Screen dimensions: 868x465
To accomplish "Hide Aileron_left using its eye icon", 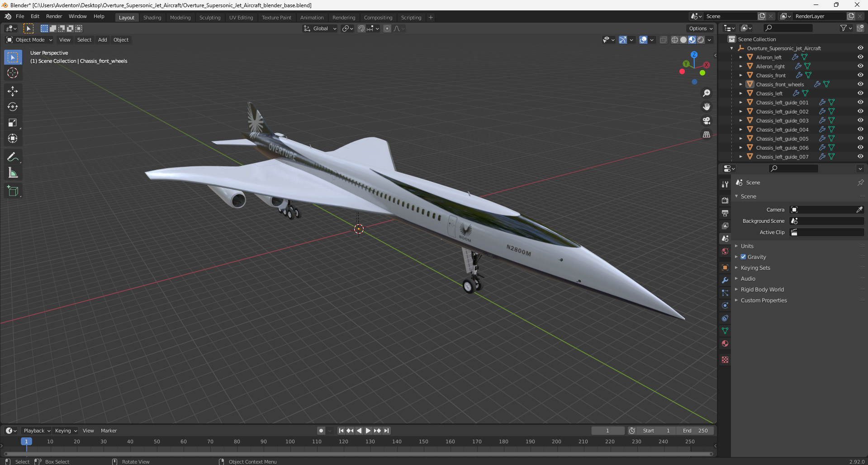I will (x=860, y=57).
